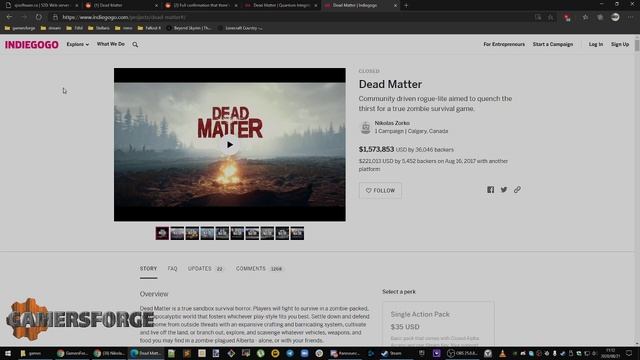The image size is (640, 360).
Task: Reload the page with refresh icon
Action: coord(38,17)
